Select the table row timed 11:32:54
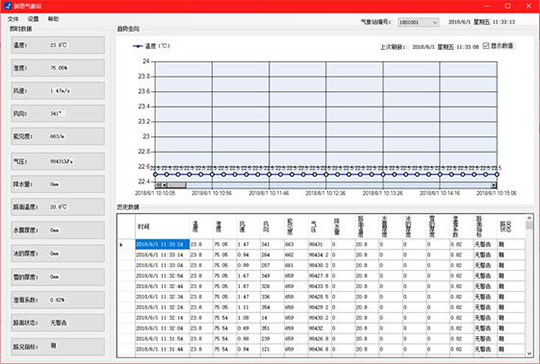540x364 pixels. 322,276
